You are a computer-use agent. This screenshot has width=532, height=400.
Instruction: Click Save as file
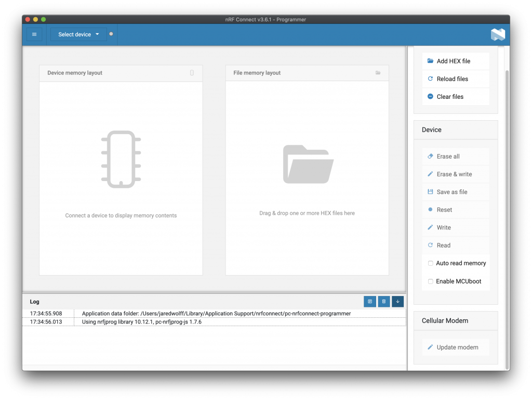coord(456,192)
